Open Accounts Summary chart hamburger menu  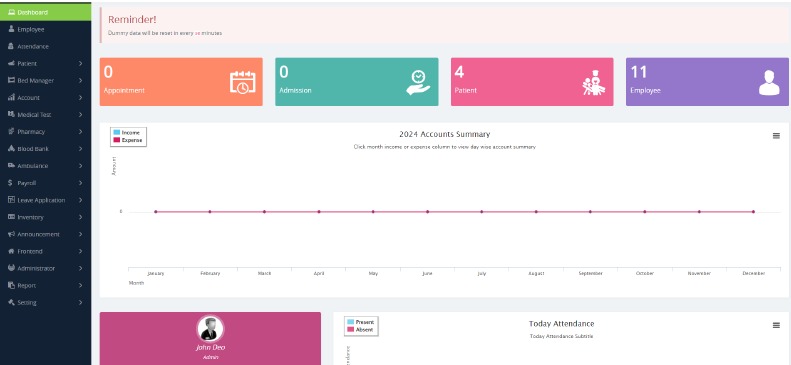tap(776, 136)
